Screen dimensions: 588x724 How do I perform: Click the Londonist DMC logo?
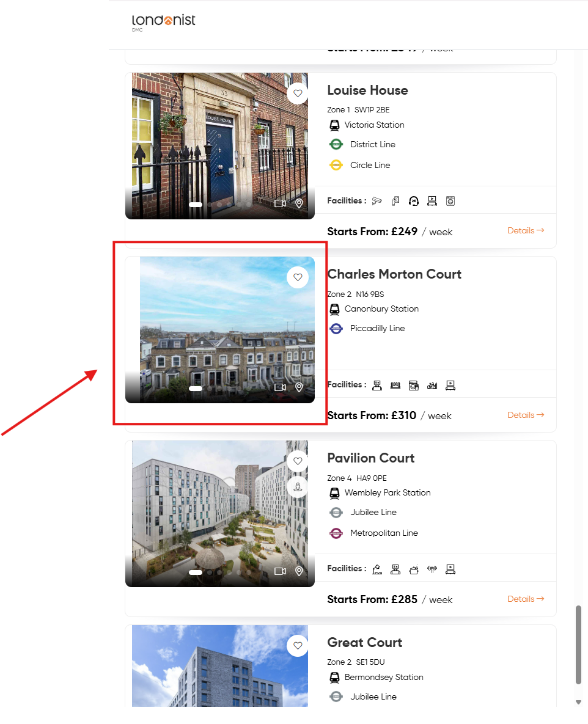point(164,22)
